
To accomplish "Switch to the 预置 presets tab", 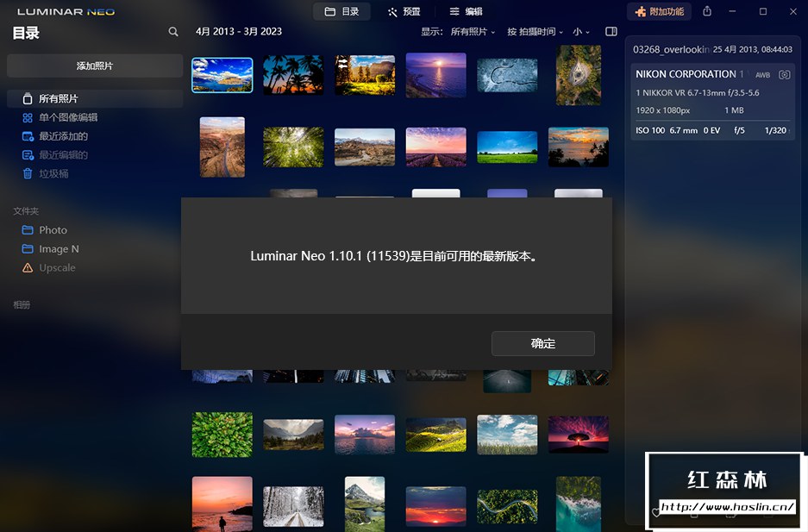I will [x=404, y=11].
